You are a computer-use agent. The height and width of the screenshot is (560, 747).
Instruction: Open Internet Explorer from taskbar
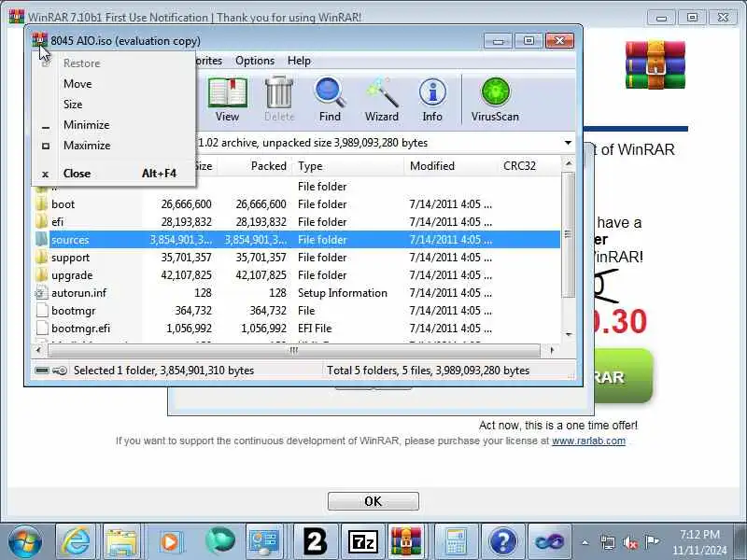click(x=76, y=541)
